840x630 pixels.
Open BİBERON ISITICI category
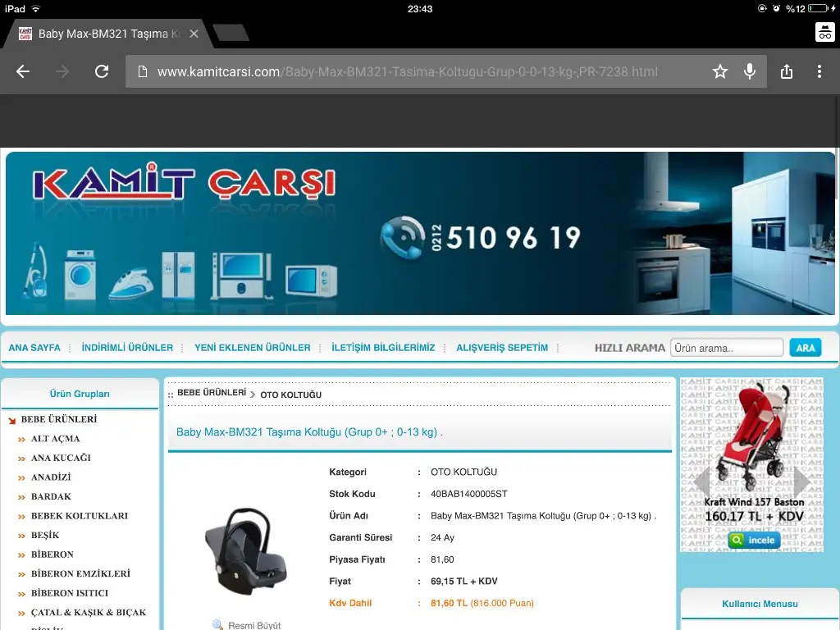pos(70,593)
